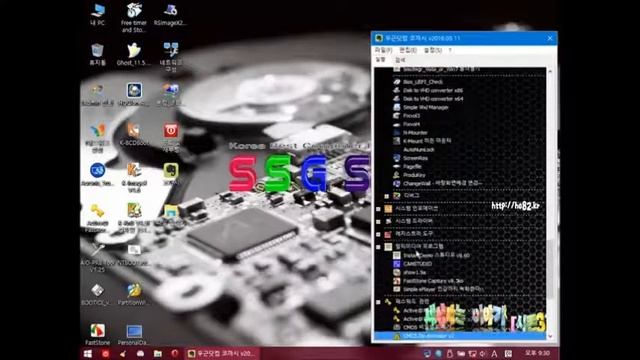Click the Simple Vhd Manager icon
This screenshot has width=640, height=360.
point(396,107)
